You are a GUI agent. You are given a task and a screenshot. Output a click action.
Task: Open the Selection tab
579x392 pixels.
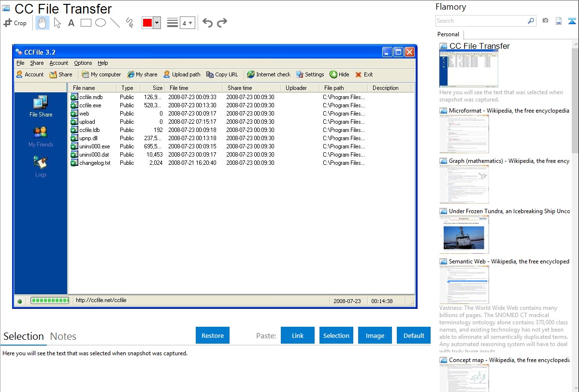click(x=24, y=336)
